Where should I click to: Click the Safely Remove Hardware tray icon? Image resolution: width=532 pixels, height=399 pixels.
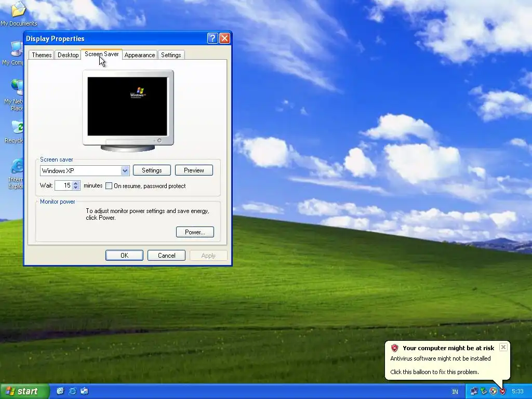(x=484, y=392)
